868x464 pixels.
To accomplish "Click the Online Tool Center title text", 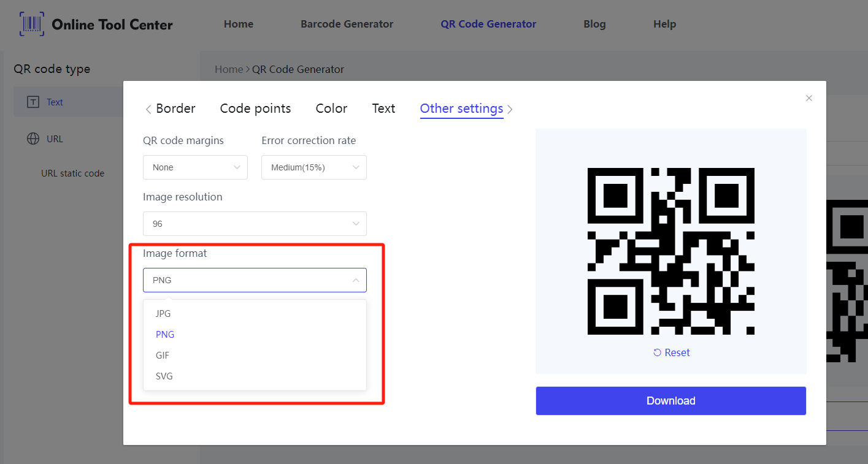I will point(112,25).
